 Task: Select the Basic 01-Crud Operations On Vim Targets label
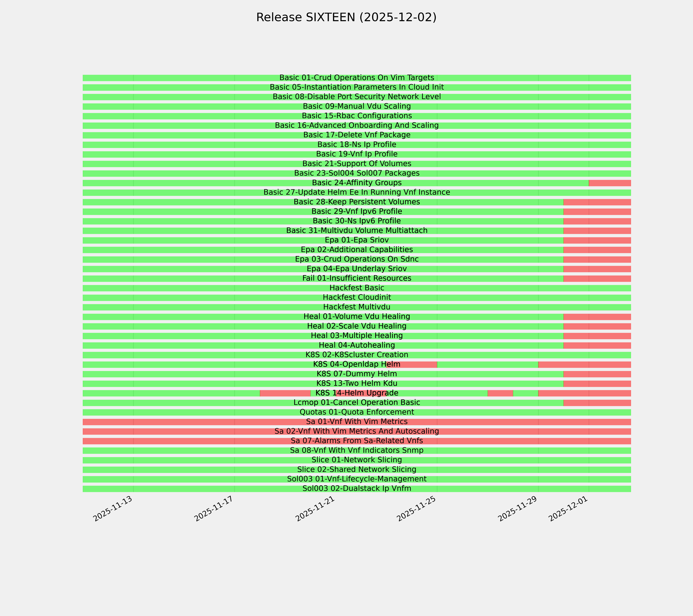(357, 78)
